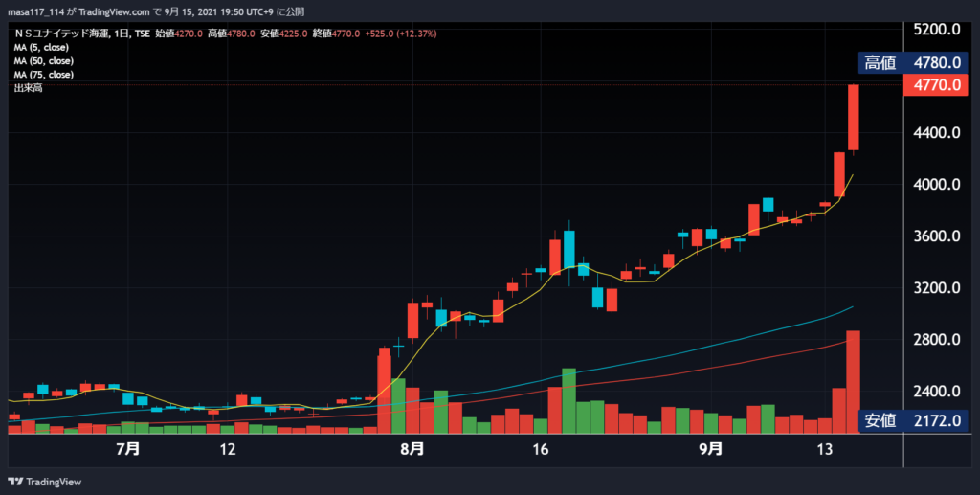Click the +525.0 (+12.37%) change text

click(400, 34)
